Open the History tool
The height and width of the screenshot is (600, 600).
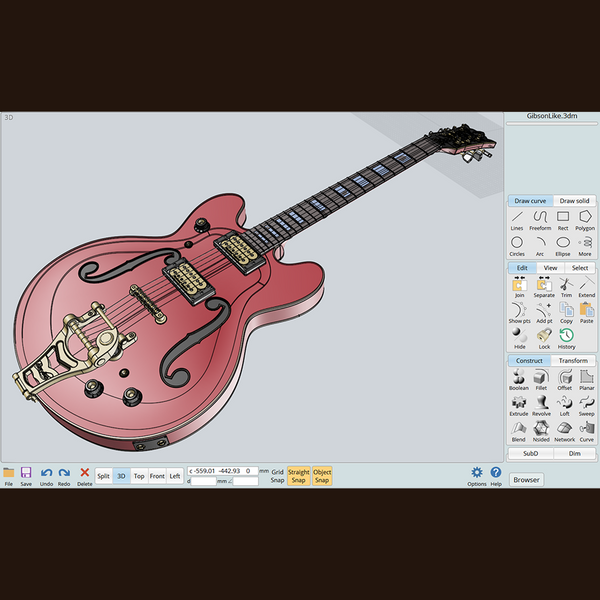click(x=566, y=339)
